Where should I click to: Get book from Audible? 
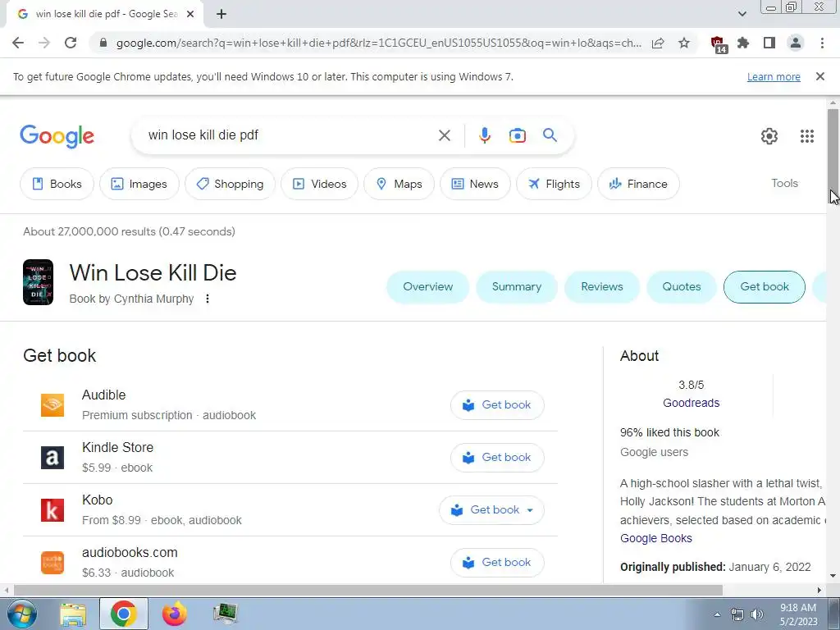pyautogui.click(x=497, y=405)
